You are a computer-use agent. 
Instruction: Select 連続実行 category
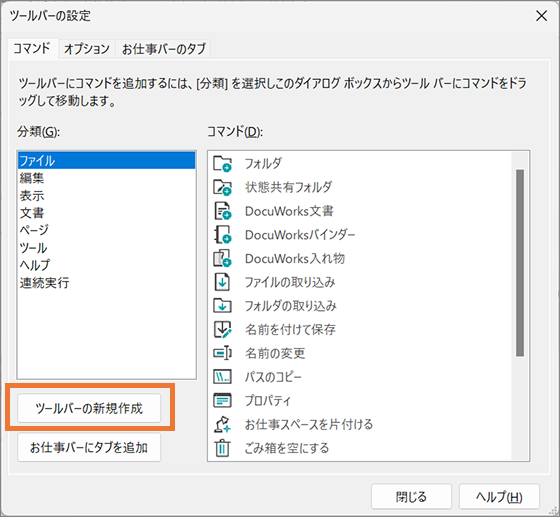point(106,282)
